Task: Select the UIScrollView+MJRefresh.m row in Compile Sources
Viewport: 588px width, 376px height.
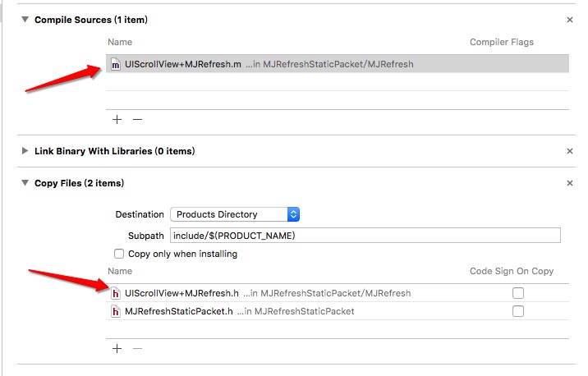Action: tap(337, 64)
